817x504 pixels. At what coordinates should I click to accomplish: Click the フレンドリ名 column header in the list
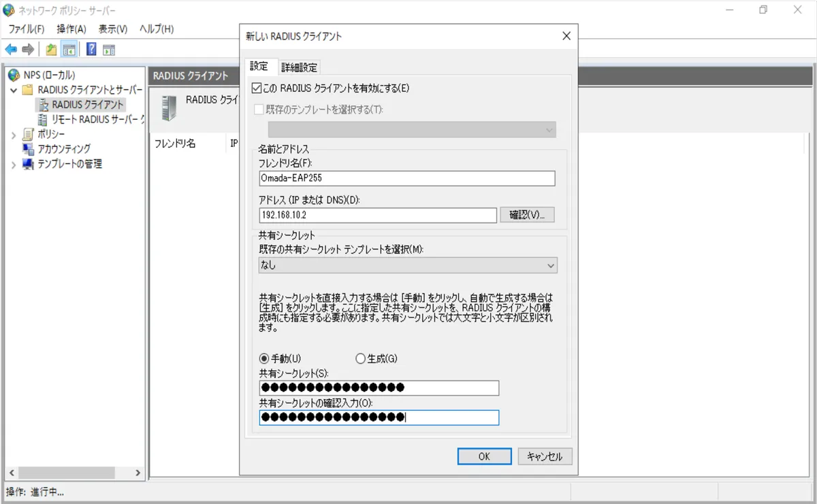(176, 144)
